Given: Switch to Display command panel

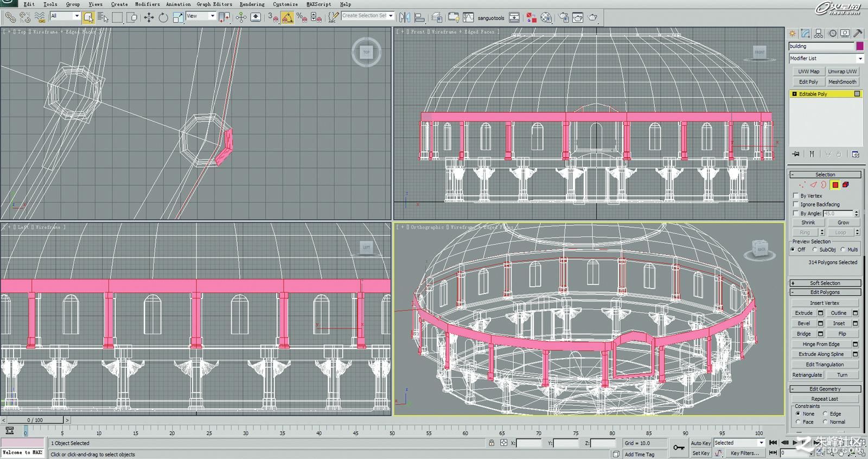Looking at the screenshot, I should pos(845,33).
